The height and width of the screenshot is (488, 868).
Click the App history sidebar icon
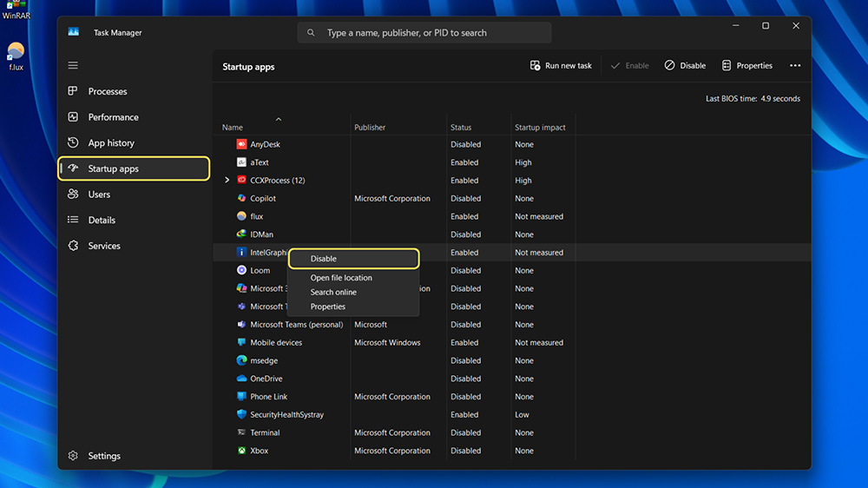click(x=73, y=142)
